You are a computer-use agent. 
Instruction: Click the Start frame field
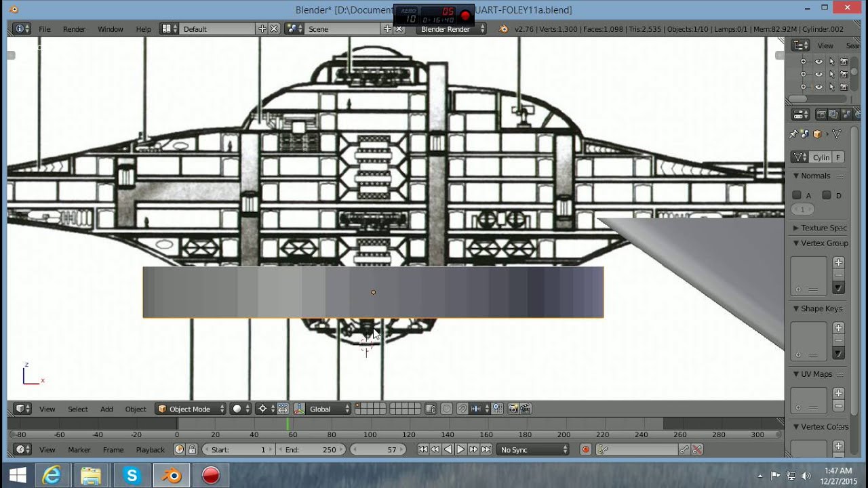(x=239, y=449)
